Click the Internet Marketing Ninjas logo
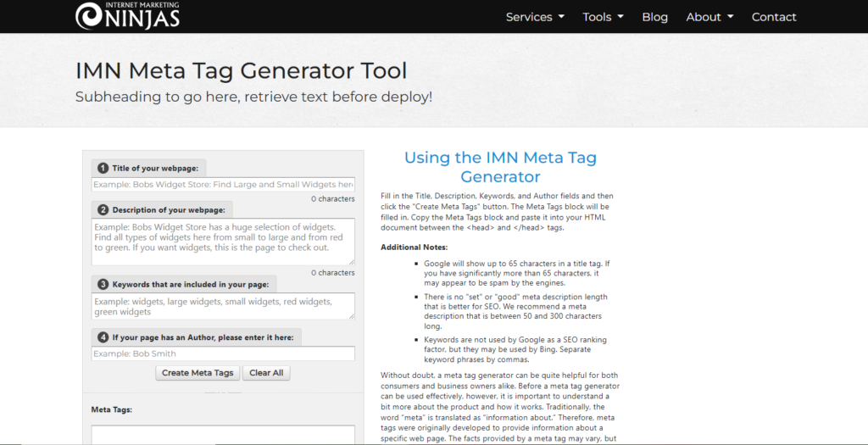The width and height of the screenshot is (868, 445). (127, 15)
